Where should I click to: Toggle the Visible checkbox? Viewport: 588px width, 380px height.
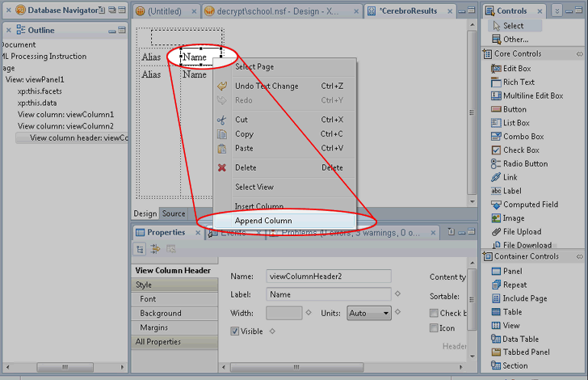(235, 331)
